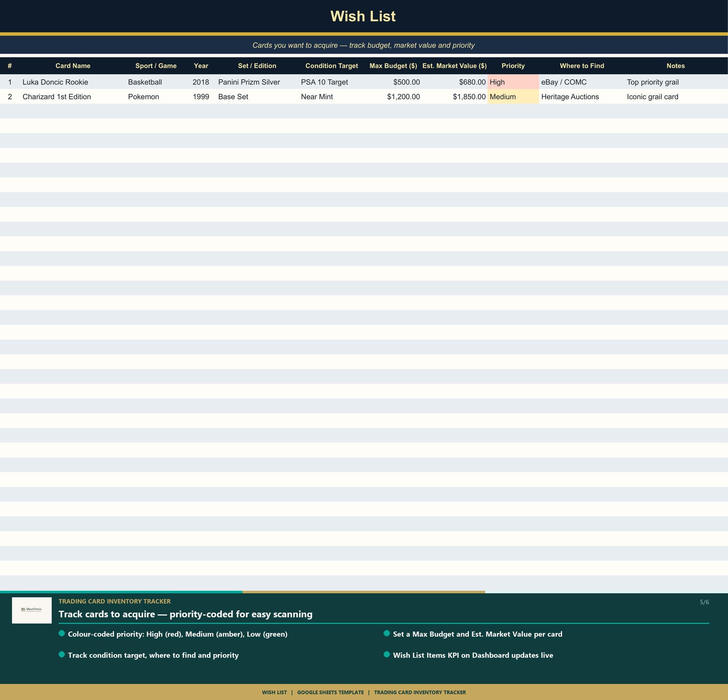Screen dimensions: 728x700
Task: Select the 'Sport / Game' column header
Action: tap(156, 66)
